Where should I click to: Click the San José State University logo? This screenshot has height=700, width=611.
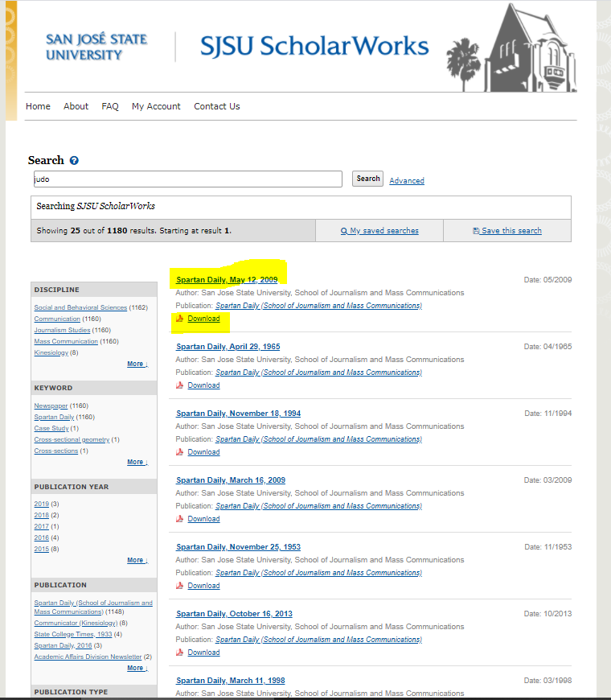(x=96, y=47)
